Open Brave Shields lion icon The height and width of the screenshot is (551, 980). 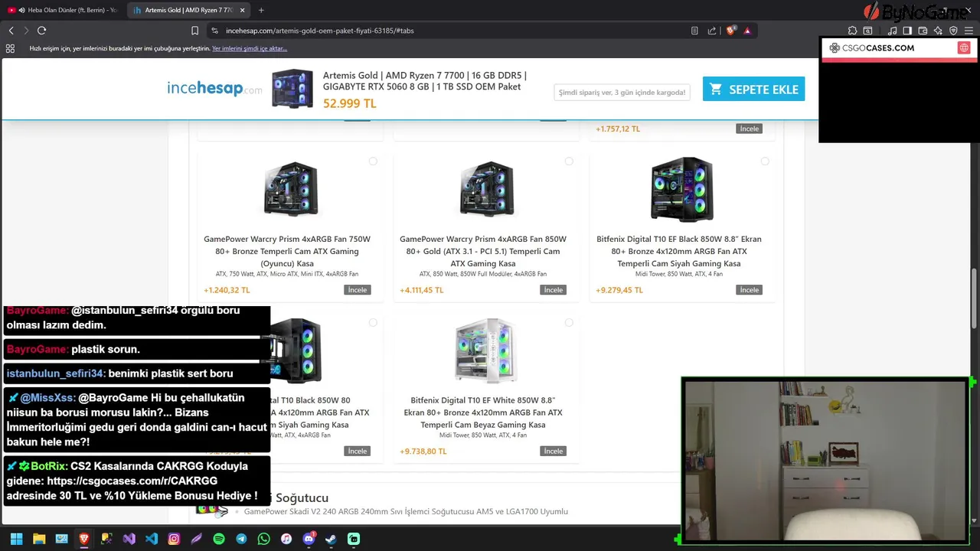point(730,31)
